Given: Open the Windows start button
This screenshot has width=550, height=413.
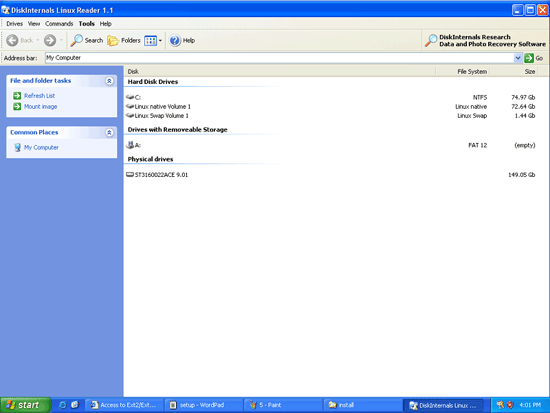Looking at the screenshot, I should click(25, 405).
